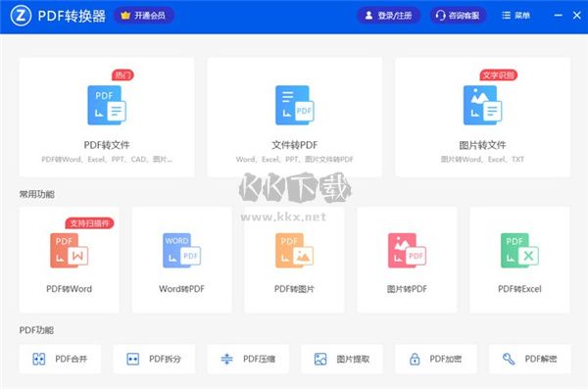The image size is (588, 389).
Task: Click the Z logo in the title bar
Action: tap(21, 16)
